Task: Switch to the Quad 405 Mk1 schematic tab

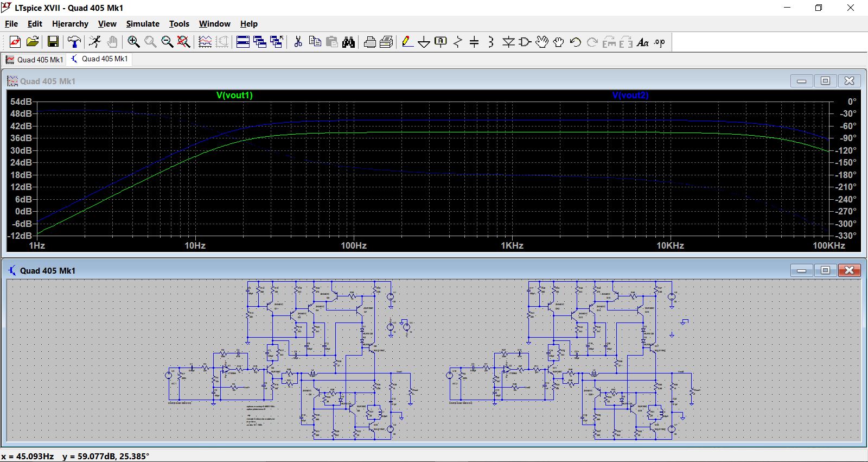Action: [100, 59]
